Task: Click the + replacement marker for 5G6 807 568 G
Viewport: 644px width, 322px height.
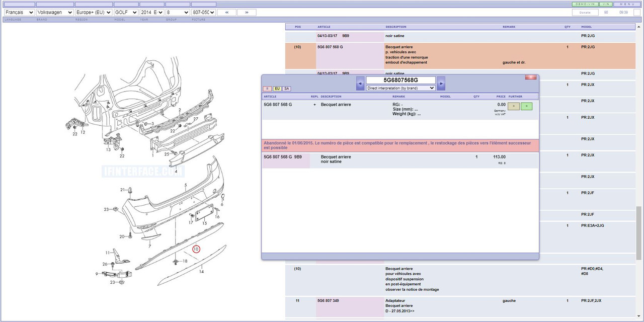Action: point(314,105)
